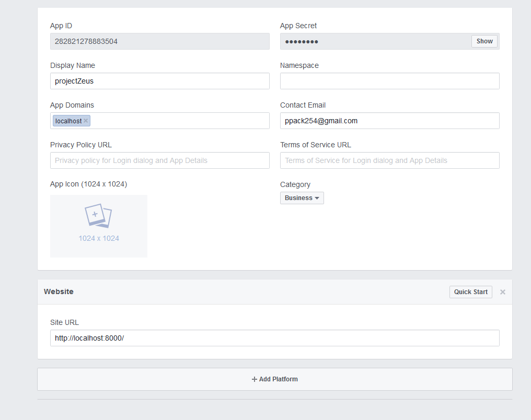531x420 pixels.
Task: Click the Add Platform button
Action: click(274, 379)
